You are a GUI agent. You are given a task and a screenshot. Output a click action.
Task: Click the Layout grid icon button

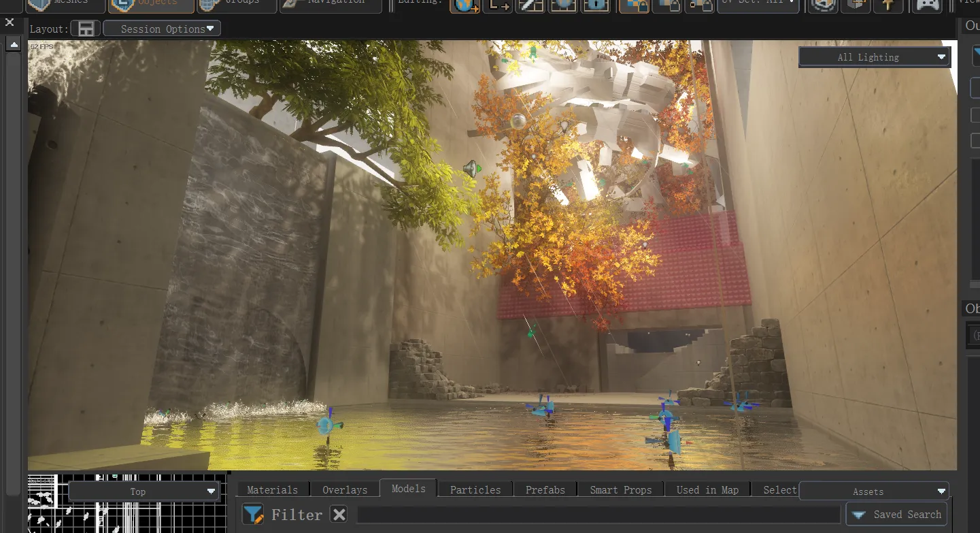86,29
